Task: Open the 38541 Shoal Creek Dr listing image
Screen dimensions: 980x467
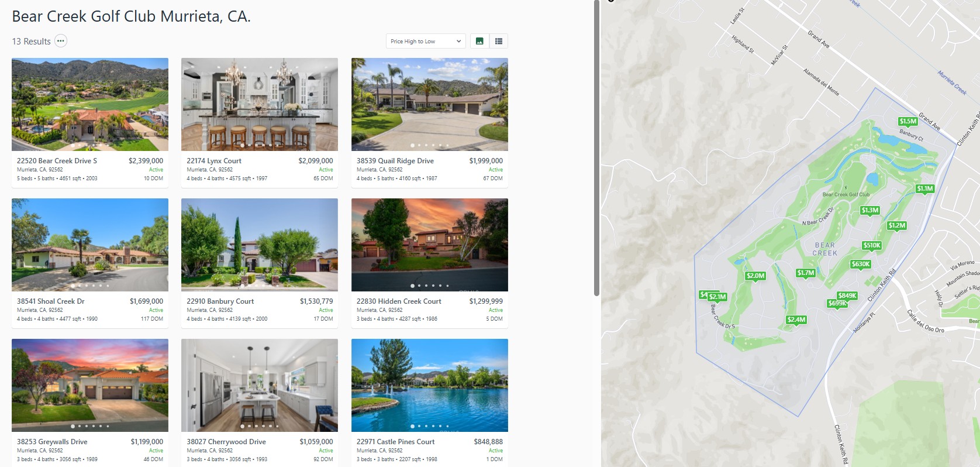Action: point(90,245)
